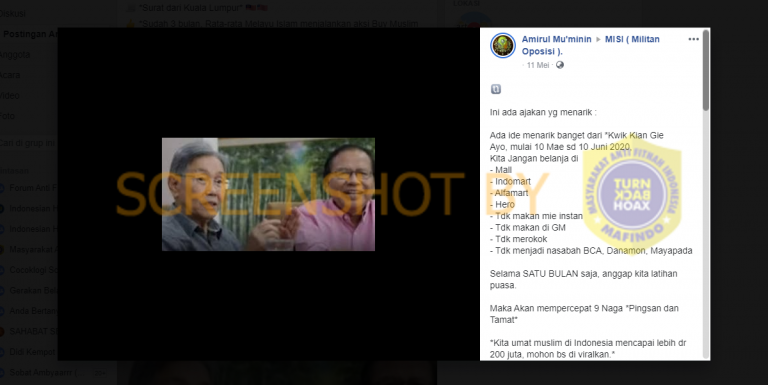The height and width of the screenshot is (385, 768).
Task: Open the Acara group tab
Action: (10, 75)
